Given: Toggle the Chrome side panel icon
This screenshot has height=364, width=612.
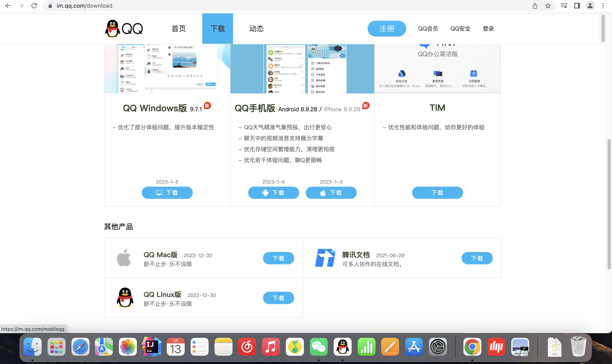Looking at the screenshot, I should tap(577, 6).
